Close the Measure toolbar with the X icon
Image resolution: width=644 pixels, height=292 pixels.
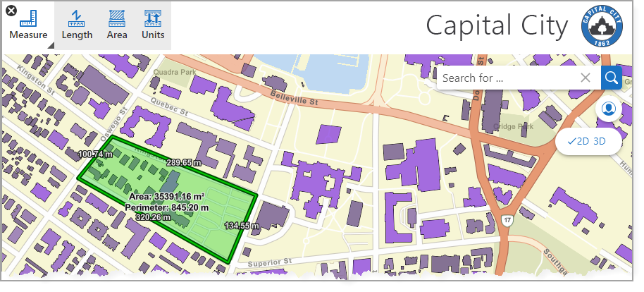[x=11, y=11]
